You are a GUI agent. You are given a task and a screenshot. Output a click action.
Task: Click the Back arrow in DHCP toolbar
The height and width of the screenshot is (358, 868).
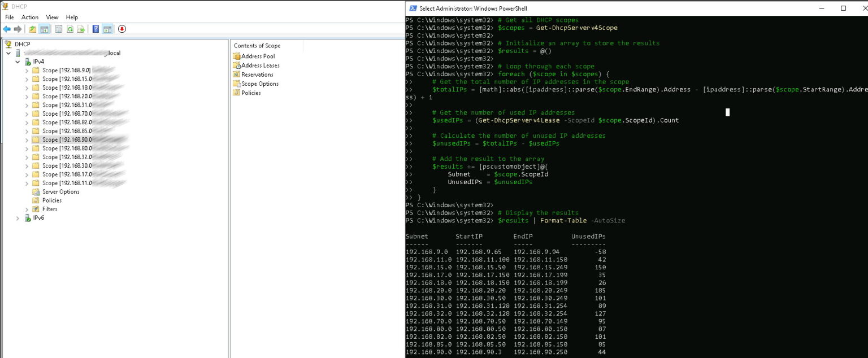7,29
